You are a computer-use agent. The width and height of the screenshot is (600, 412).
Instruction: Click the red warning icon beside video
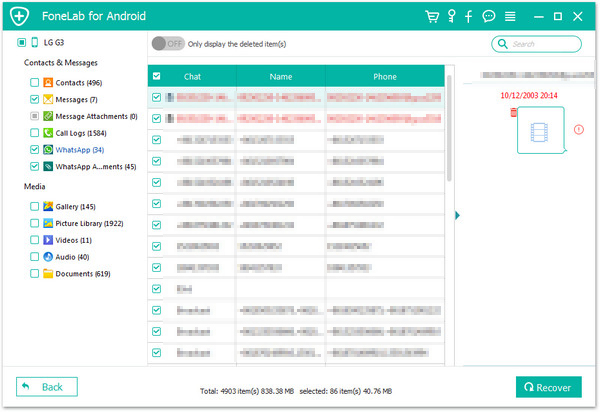click(x=579, y=130)
